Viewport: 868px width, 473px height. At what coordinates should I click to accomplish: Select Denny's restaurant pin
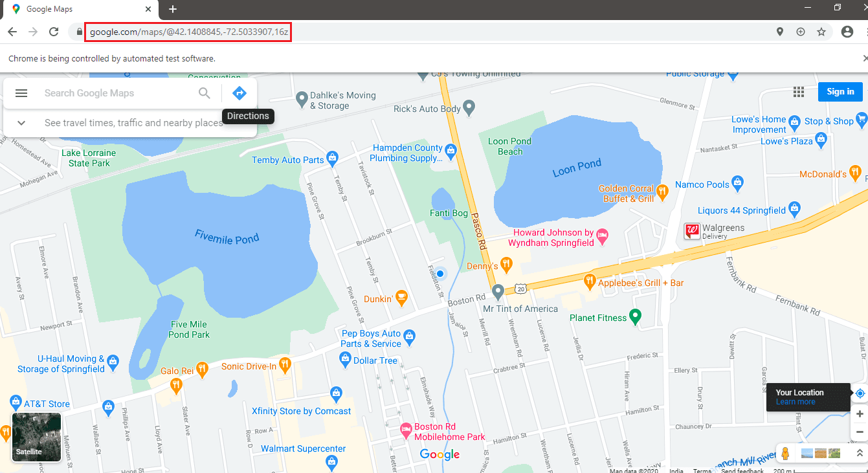(x=507, y=264)
